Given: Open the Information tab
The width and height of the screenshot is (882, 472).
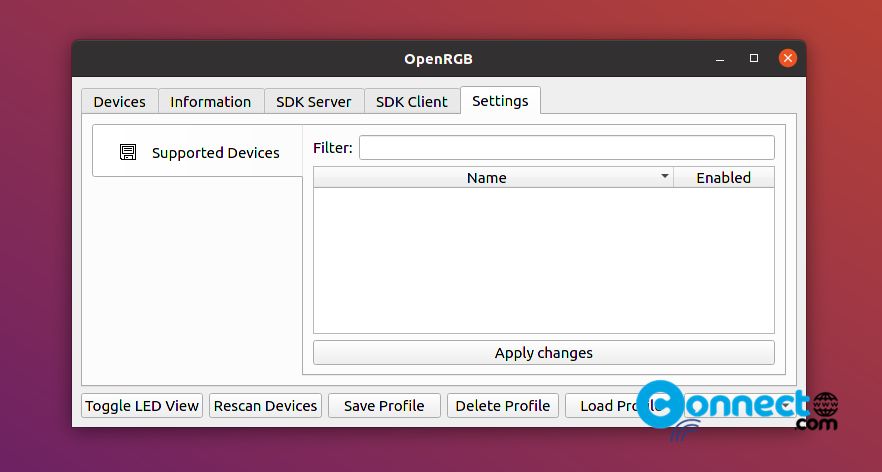Looking at the screenshot, I should (210, 101).
